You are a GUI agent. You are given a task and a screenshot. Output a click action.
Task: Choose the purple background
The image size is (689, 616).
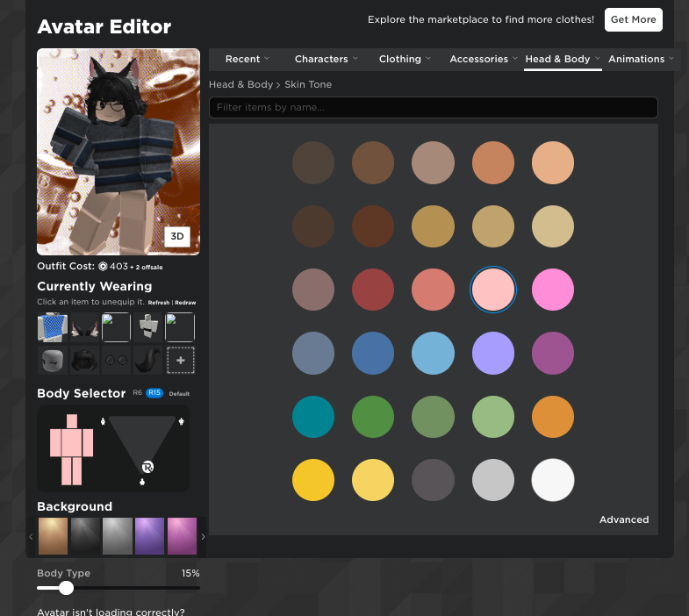[149, 536]
